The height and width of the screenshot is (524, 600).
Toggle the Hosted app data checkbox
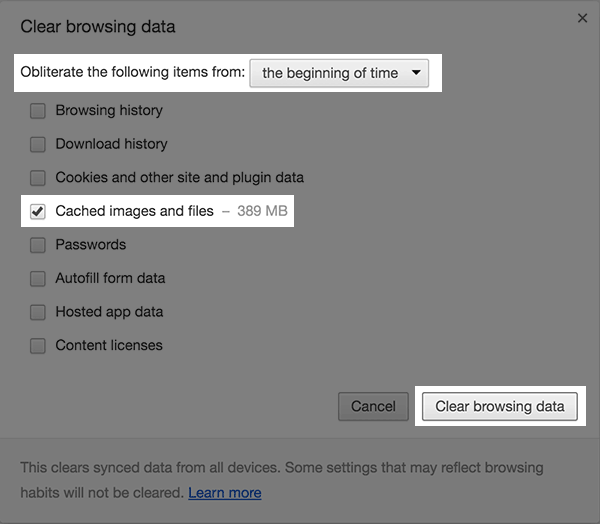click(x=38, y=312)
